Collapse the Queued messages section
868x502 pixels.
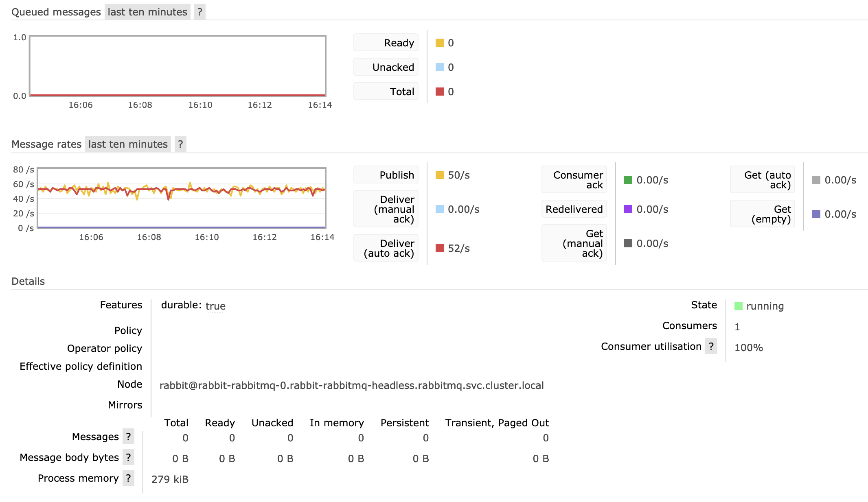[x=56, y=11]
